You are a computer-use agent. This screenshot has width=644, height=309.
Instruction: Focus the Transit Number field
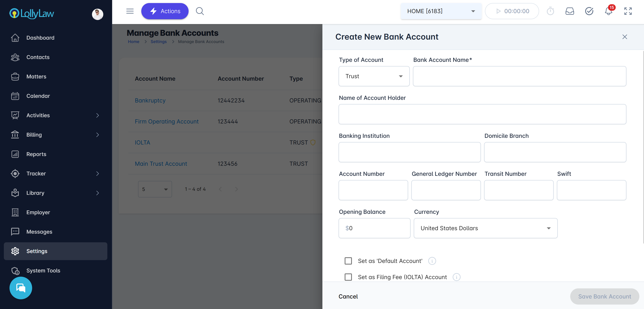(x=519, y=190)
